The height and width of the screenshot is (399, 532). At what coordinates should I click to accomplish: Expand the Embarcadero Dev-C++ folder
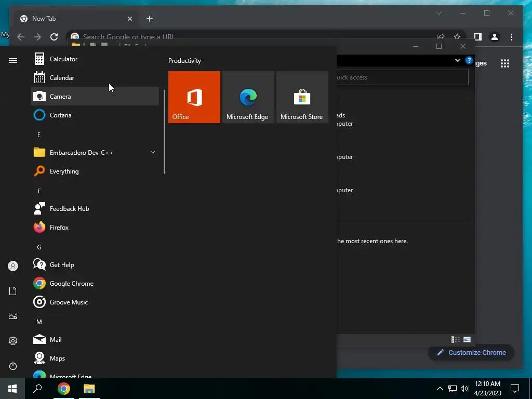tap(95, 153)
